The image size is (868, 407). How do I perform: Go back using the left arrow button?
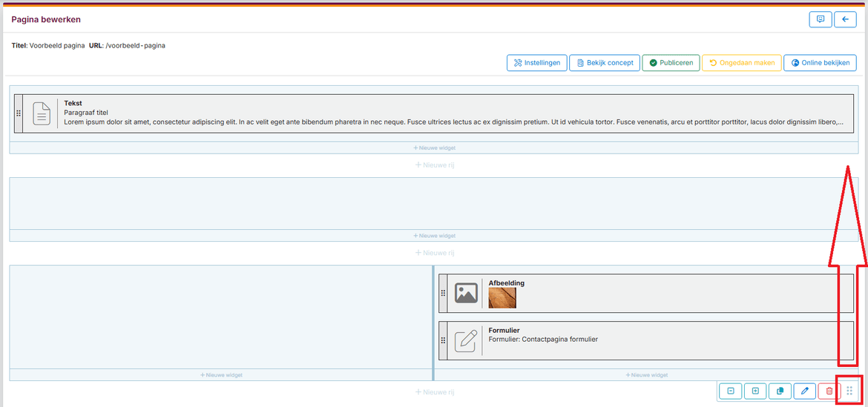[845, 19]
